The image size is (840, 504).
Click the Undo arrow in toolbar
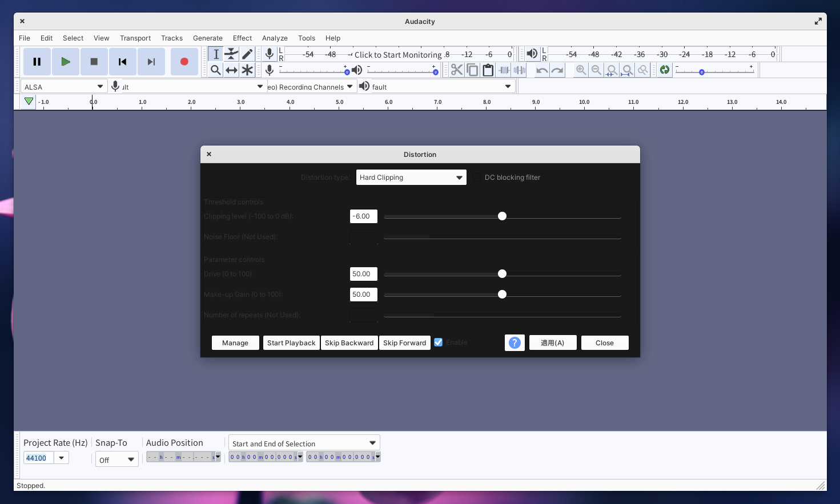pos(541,70)
